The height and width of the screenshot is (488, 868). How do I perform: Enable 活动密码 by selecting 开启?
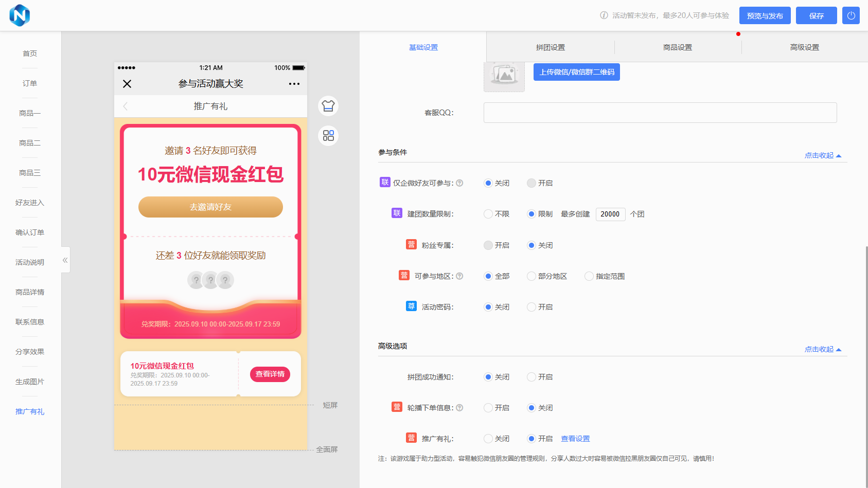(x=532, y=307)
